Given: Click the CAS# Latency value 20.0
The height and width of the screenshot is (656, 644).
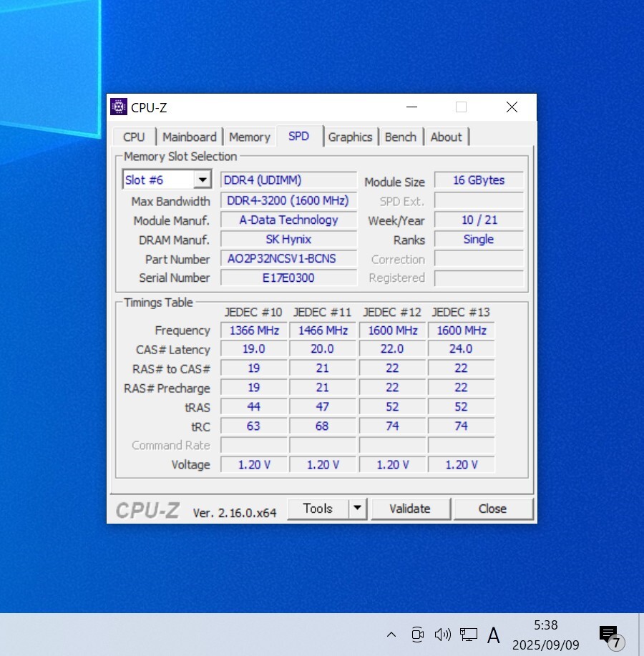Looking at the screenshot, I should tap(323, 348).
